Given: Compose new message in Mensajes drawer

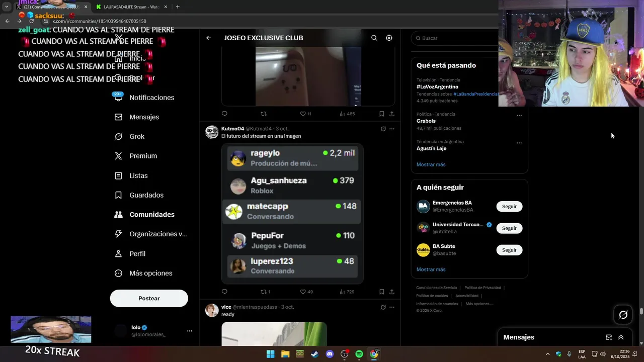Looking at the screenshot, I should (609, 337).
